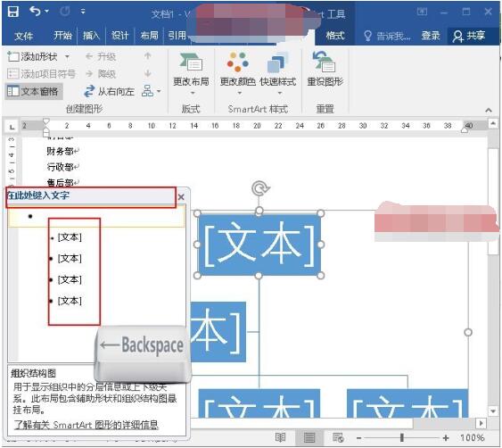Click the vertical scrollbar up arrow
The width and height of the screenshot is (502, 448).
(x=493, y=124)
